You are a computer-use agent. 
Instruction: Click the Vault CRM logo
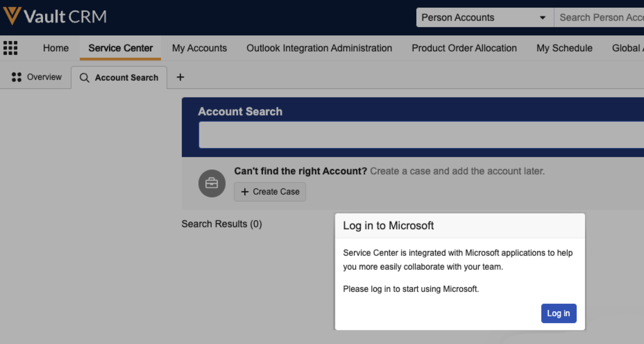coord(55,16)
